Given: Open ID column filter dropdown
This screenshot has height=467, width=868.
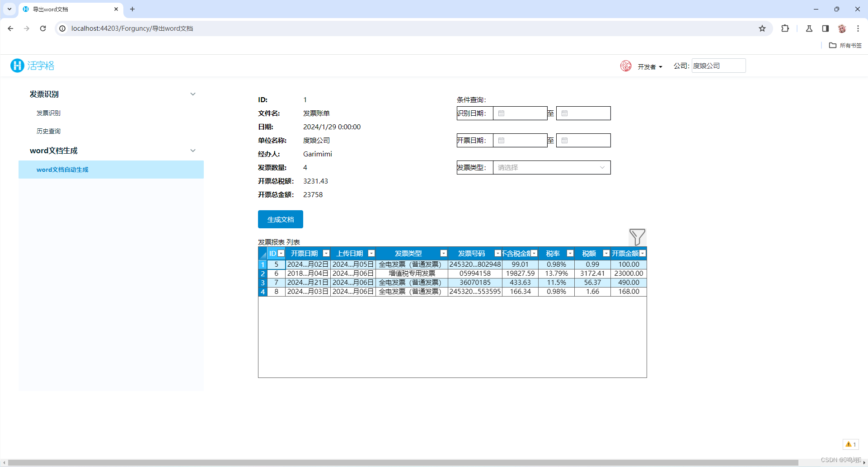Looking at the screenshot, I should [281, 254].
